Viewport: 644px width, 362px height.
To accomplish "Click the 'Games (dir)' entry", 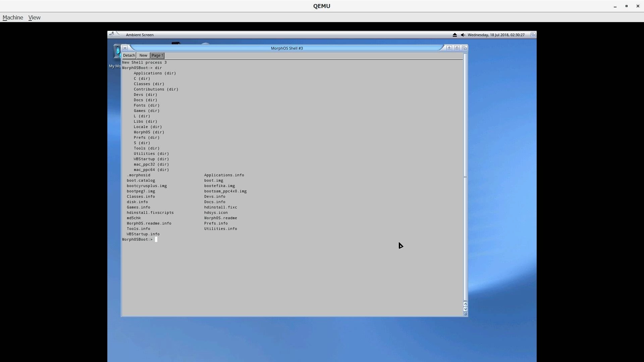I will coord(147,111).
